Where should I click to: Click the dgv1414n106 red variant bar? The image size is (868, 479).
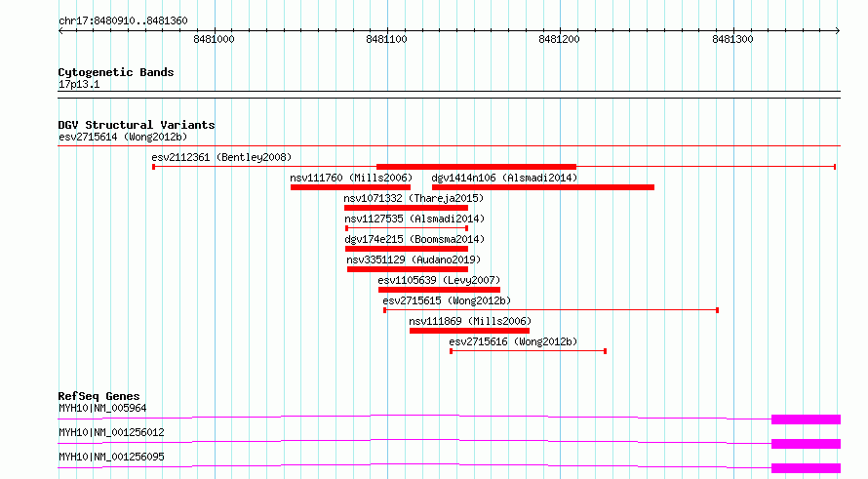[x=543, y=187]
